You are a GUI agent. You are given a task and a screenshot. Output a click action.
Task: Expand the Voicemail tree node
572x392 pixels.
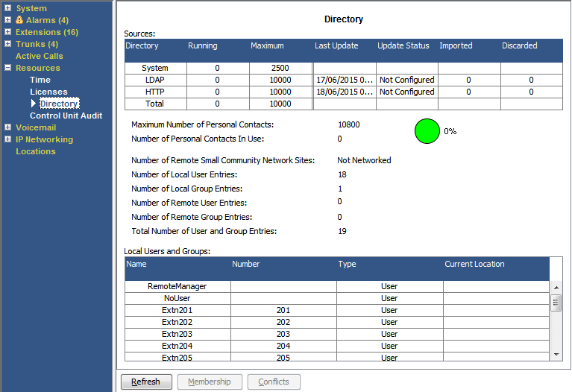coord(7,127)
